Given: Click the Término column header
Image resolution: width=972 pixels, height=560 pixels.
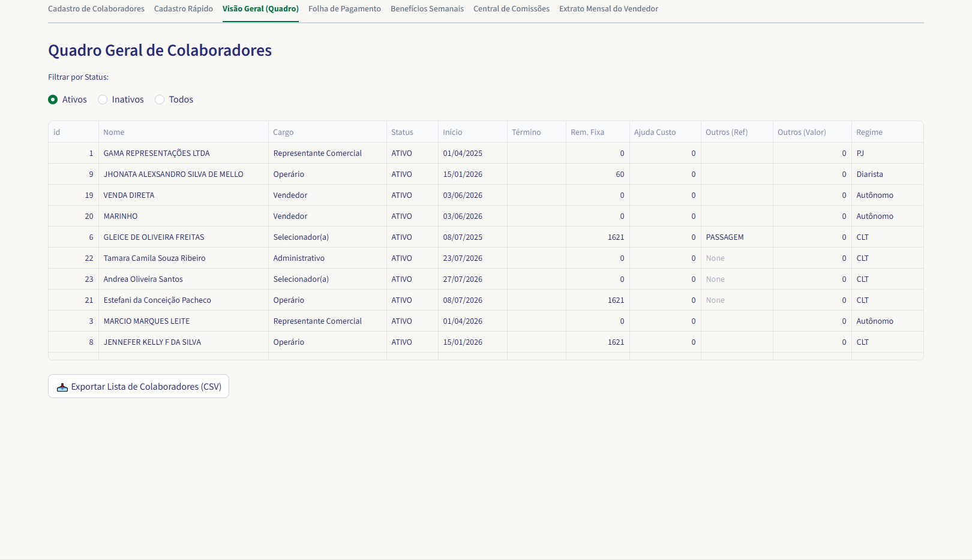Looking at the screenshot, I should (x=537, y=132).
